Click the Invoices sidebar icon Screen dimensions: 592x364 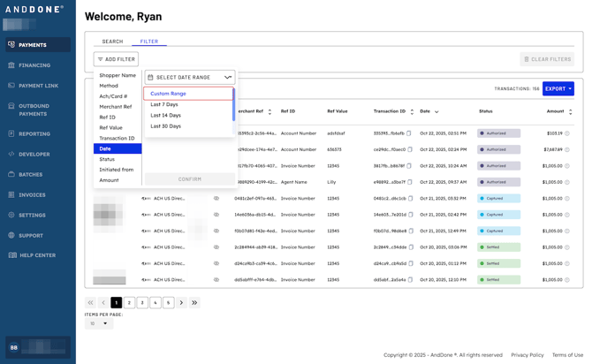[x=11, y=194]
